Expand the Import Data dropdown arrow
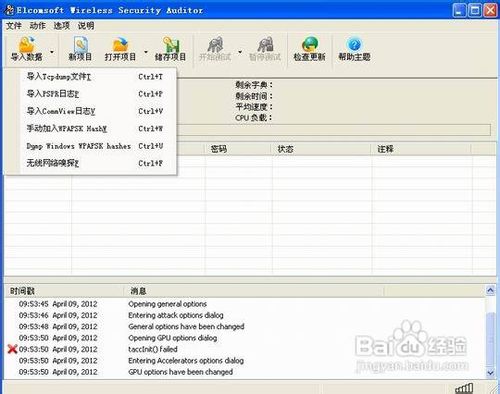This screenshot has height=394, width=500. [x=52, y=52]
